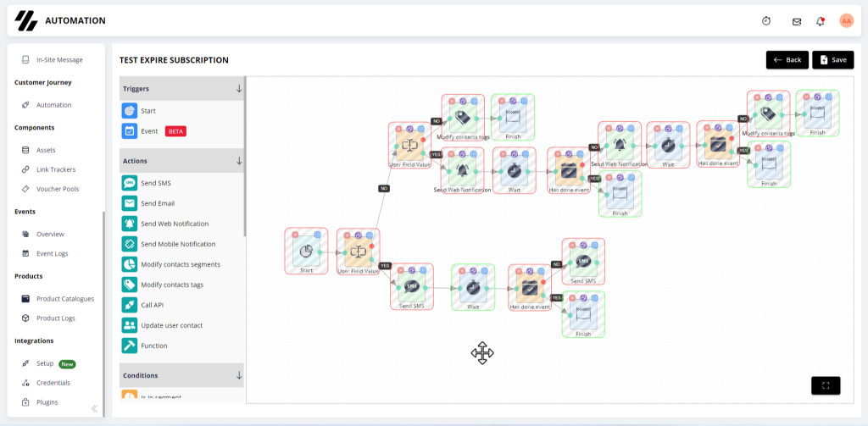The image size is (868, 426).
Task: Collapse the Triggers section arrow
Action: pos(239,89)
